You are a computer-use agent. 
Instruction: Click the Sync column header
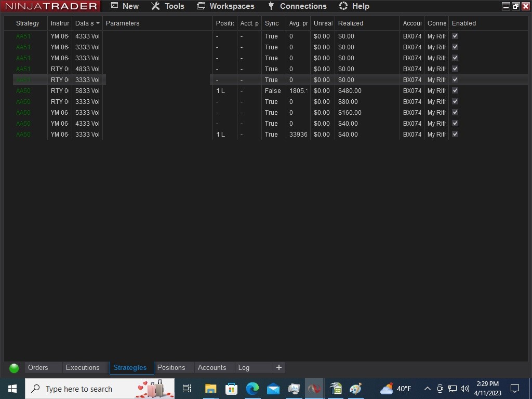[273, 23]
